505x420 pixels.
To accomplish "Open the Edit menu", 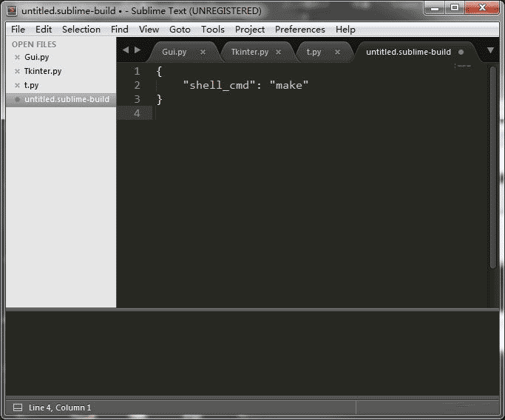I will 44,30.
